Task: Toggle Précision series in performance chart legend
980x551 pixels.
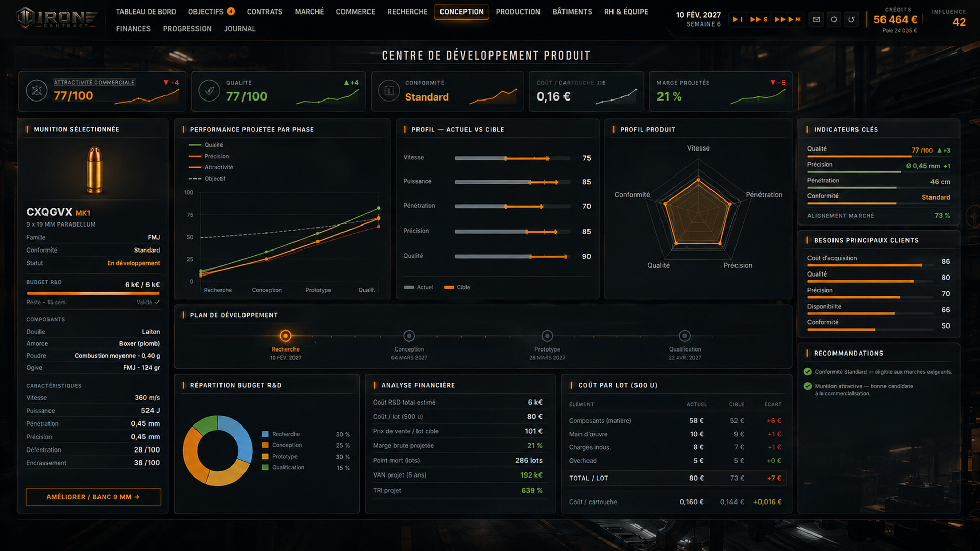Action: click(209, 156)
